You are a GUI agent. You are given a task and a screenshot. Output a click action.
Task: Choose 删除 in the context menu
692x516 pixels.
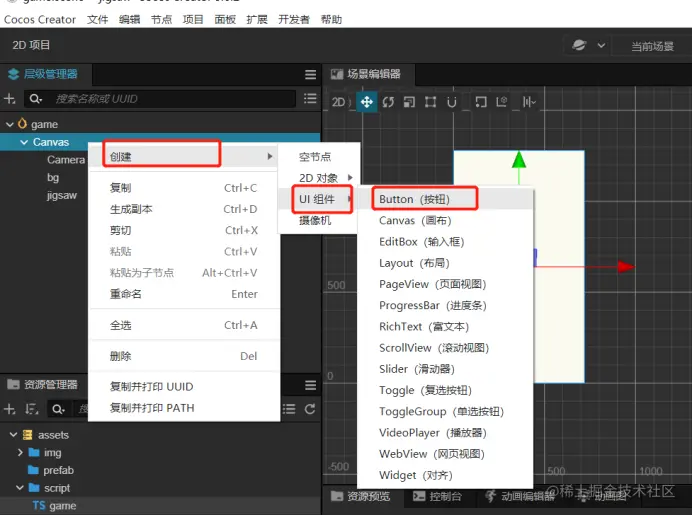point(184,356)
